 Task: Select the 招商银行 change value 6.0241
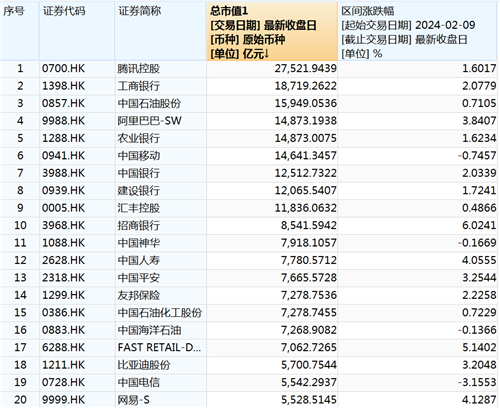(479, 225)
